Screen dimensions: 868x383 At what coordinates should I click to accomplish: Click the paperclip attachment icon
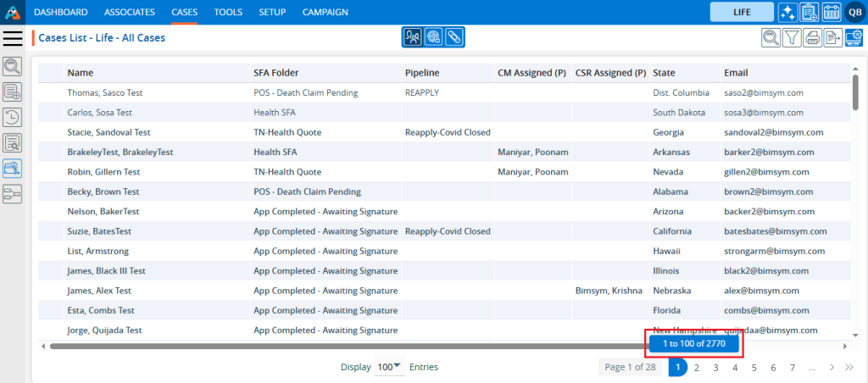(453, 37)
